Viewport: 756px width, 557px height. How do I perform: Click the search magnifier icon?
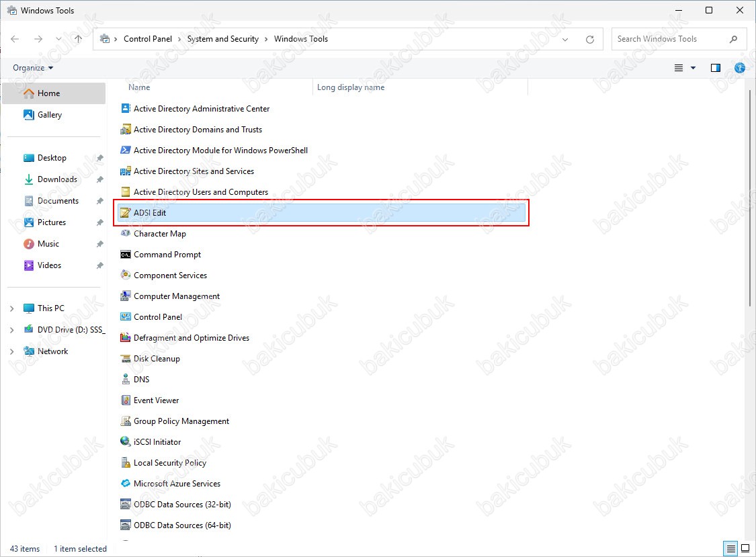(x=733, y=39)
